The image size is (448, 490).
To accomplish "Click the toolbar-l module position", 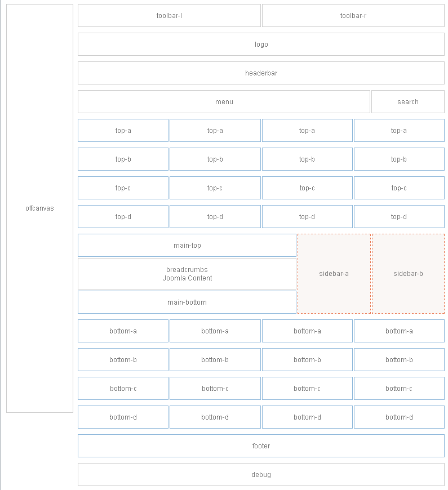I will coord(169,16).
